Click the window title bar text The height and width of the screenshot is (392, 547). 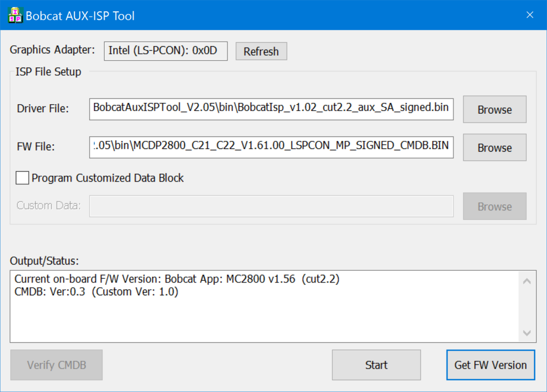point(80,16)
